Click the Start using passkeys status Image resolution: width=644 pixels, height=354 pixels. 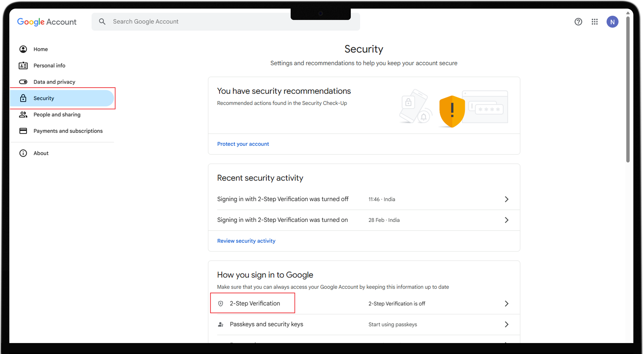click(x=392, y=324)
